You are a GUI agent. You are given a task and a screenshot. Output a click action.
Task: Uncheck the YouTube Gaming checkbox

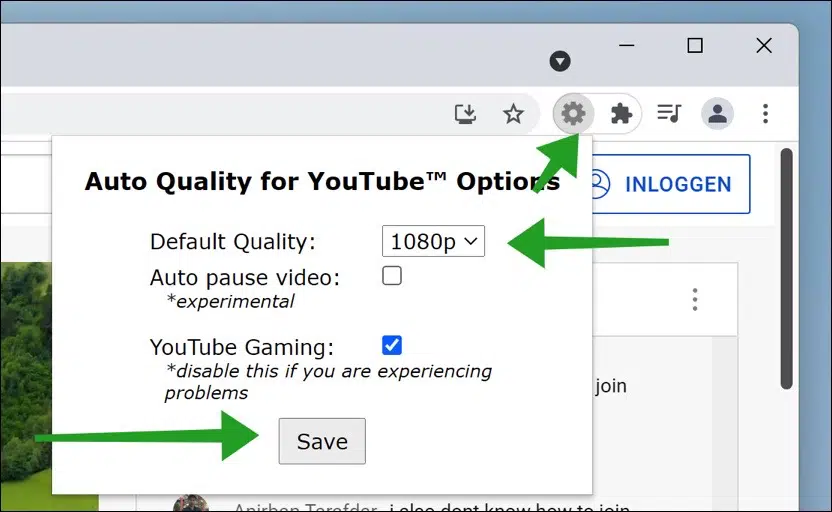coord(392,345)
